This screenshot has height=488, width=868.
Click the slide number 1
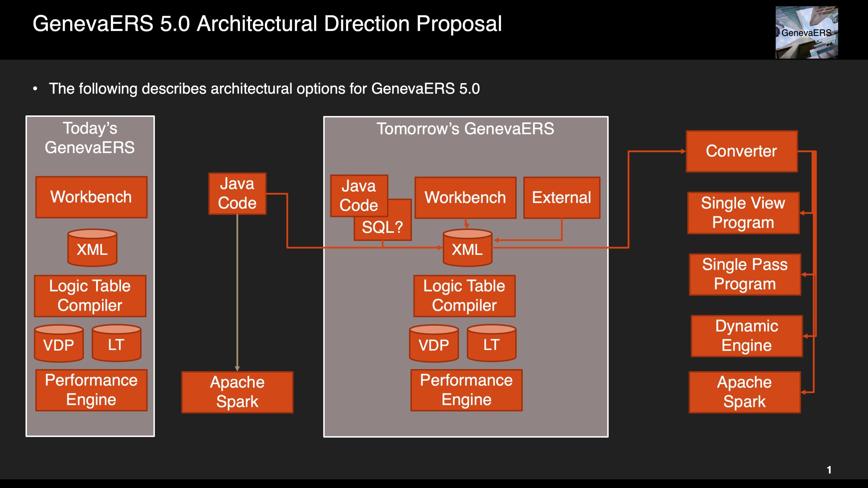(x=829, y=470)
